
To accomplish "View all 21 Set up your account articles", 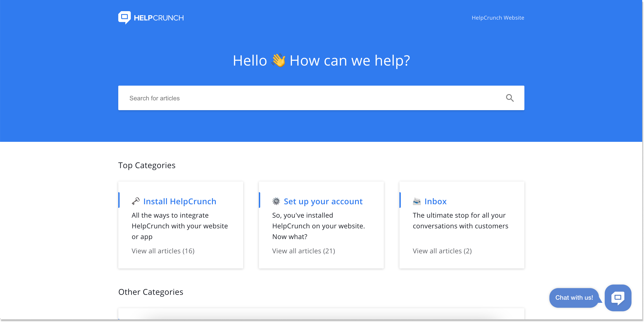I will click(x=303, y=251).
